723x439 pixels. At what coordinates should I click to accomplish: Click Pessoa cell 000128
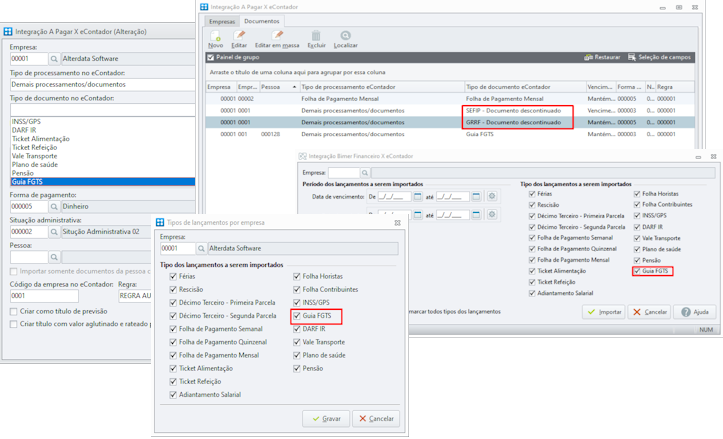pos(270,134)
